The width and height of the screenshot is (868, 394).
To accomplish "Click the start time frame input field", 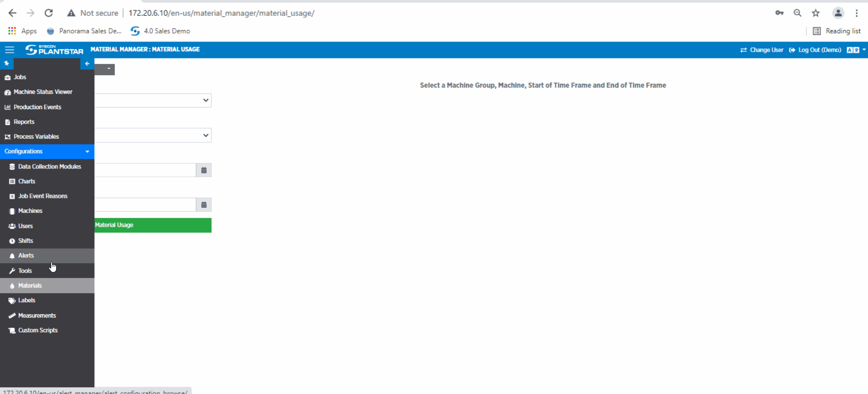I will click(x=145, y=170).
